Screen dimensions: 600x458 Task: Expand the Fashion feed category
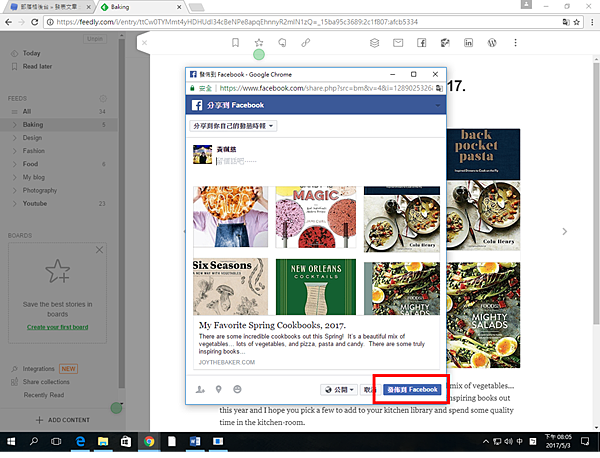(15, 151)
